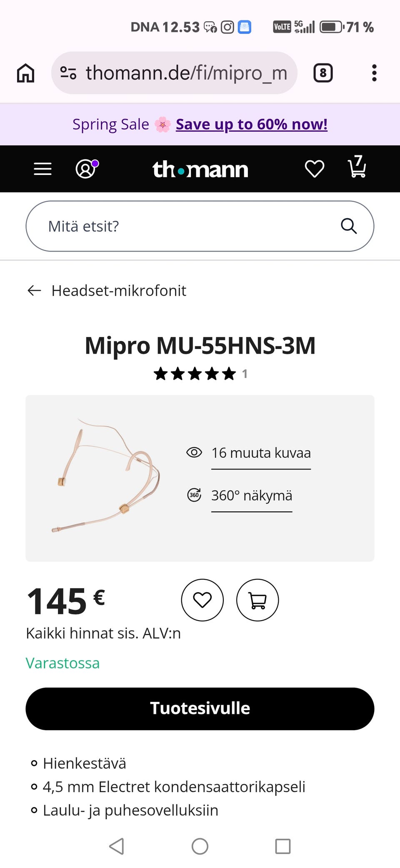
Task: Open the user account icon
Action: [86, 169]
